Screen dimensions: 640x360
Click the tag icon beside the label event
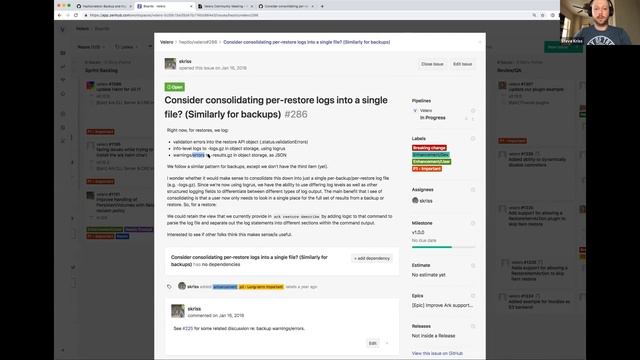(169, 287)
